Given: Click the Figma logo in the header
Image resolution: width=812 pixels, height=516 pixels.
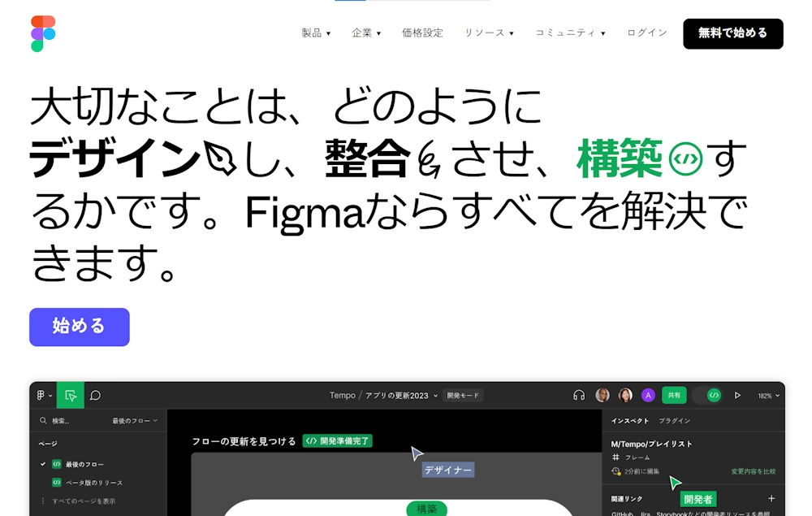Looking at the screenshot, I should click(43, 33).
